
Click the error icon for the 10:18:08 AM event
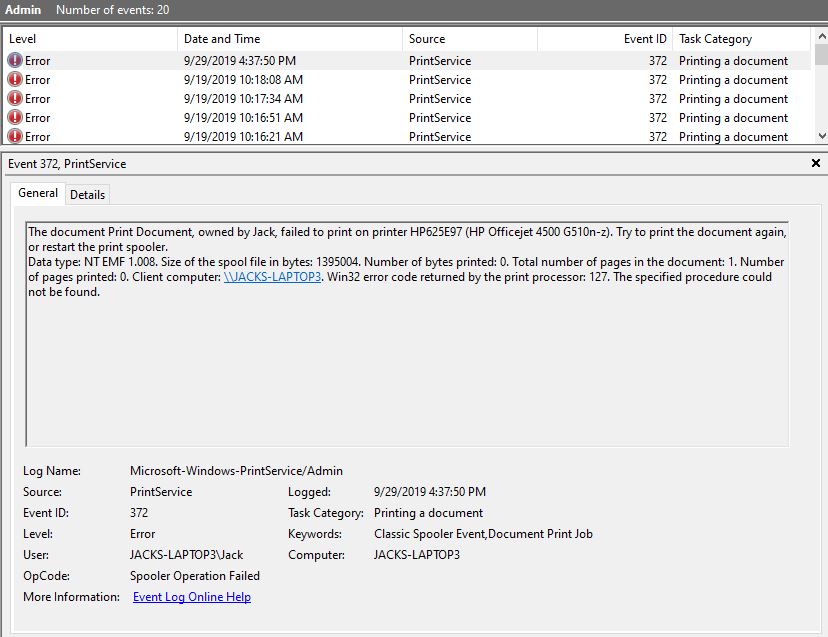coord(15,80)
